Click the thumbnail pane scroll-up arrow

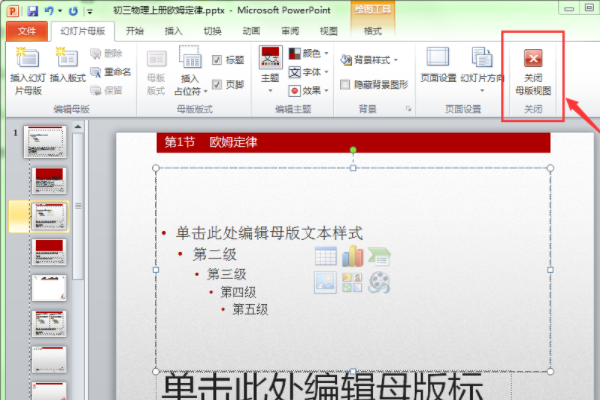click(x=78, y=127)
